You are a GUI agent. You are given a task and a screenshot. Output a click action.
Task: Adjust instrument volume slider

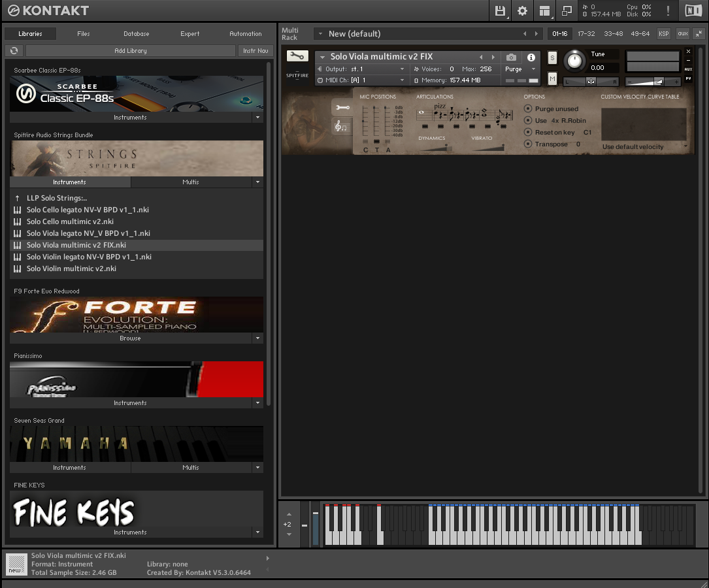coord(653,82)
